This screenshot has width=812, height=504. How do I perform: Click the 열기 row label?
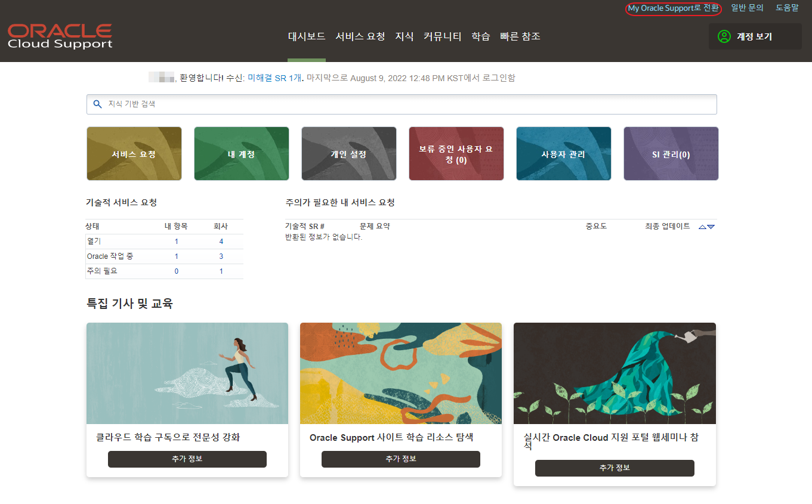[94, 242]
